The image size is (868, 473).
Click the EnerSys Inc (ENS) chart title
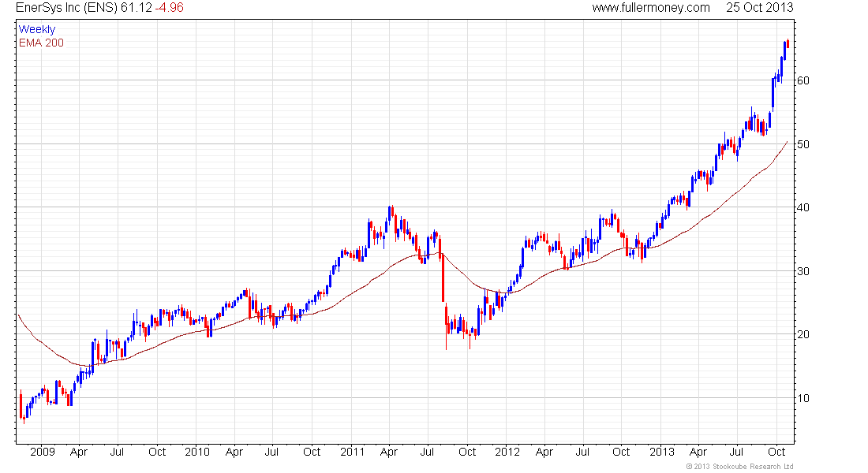point(66,8)
